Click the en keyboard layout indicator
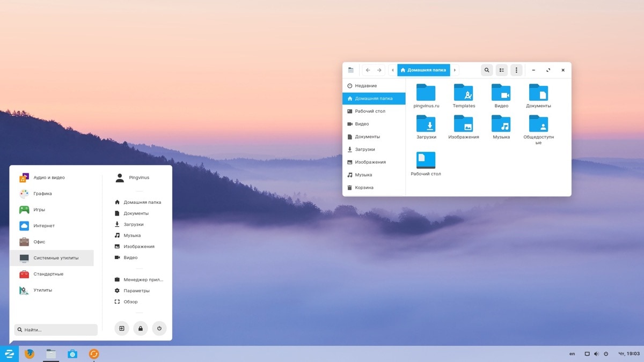 click(x=572, y=354)
